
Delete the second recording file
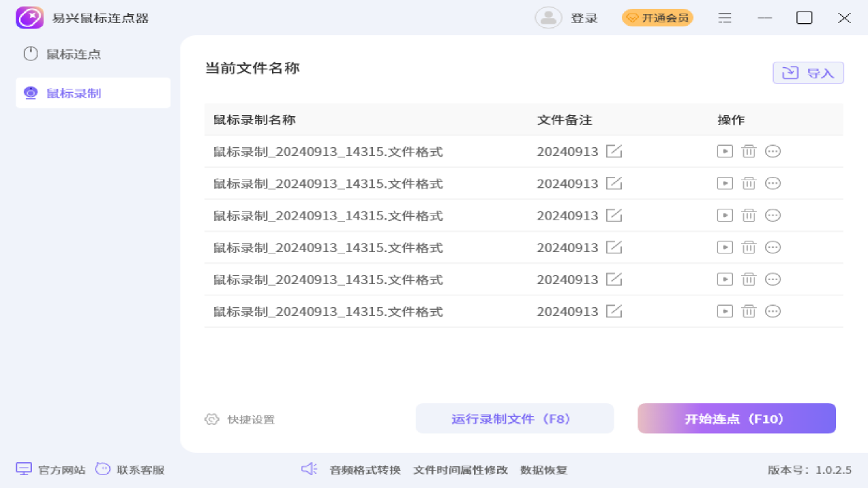[749, 184]
